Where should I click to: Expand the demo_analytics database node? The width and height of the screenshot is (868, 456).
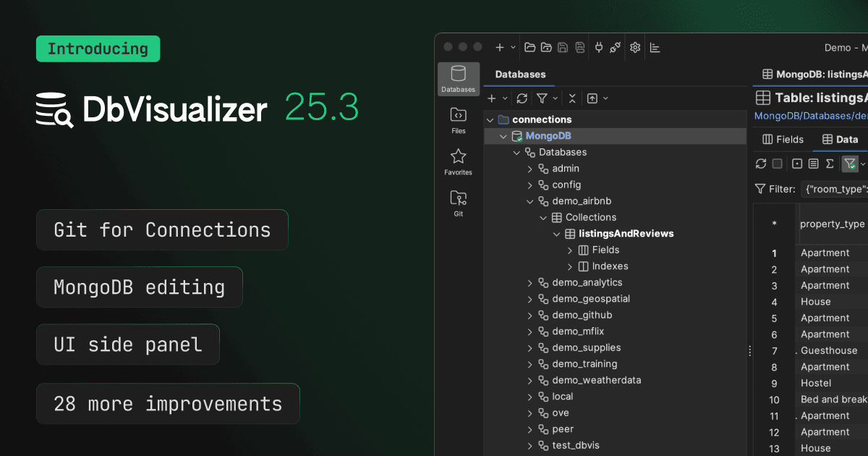(x=530, y=283)
